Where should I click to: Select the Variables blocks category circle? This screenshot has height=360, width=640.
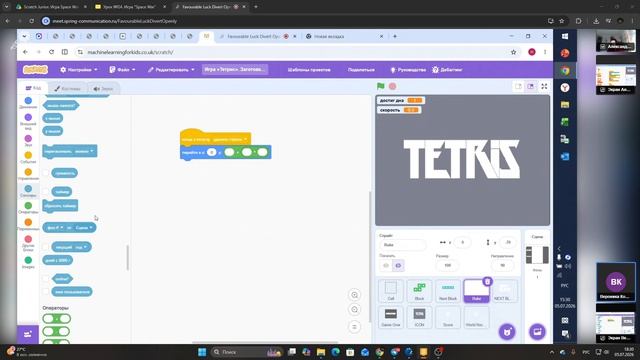pos(28,222)
